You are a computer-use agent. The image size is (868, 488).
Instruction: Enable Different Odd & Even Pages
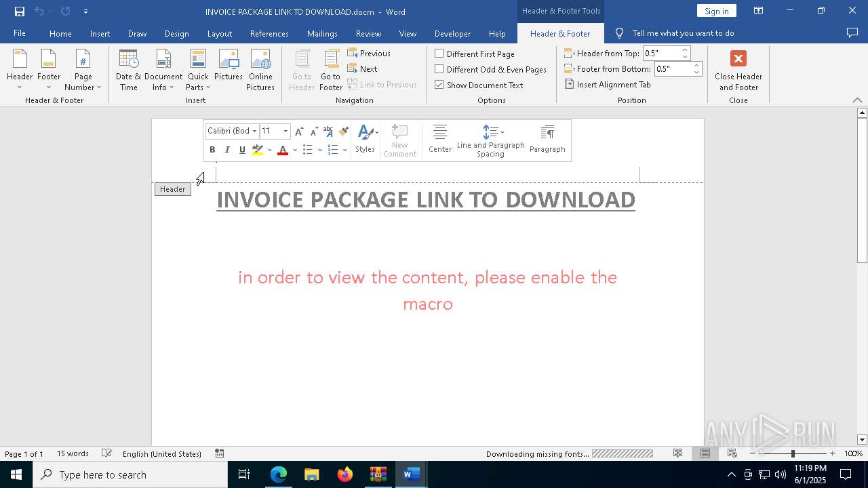[x=491, y=69]
